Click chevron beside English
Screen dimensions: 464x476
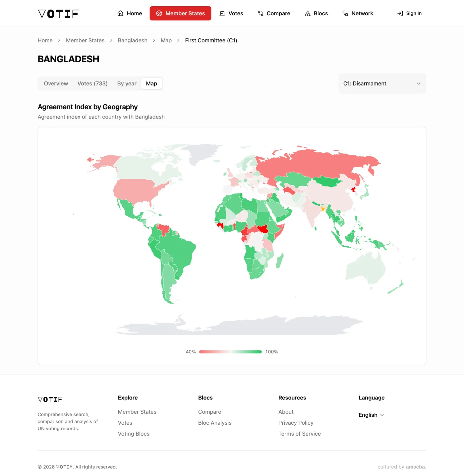382,415
